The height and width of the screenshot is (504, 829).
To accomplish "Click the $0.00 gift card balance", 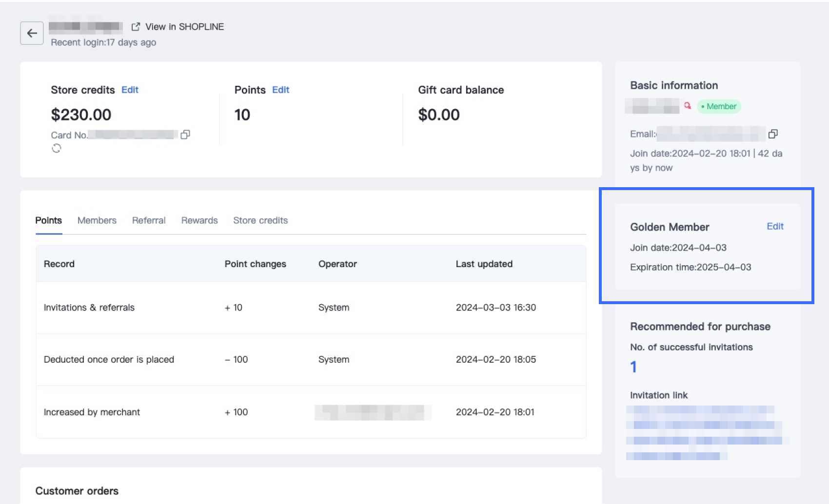I will (x=439, y=115).
